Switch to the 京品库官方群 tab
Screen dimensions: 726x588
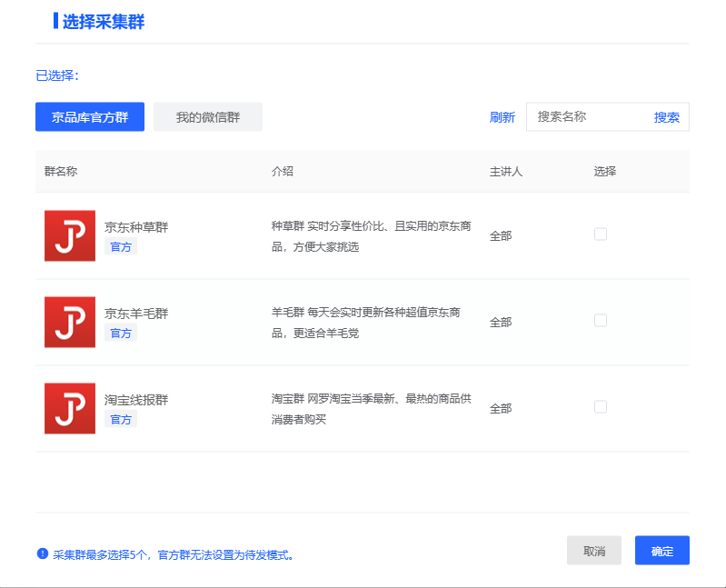click(90, 117)
